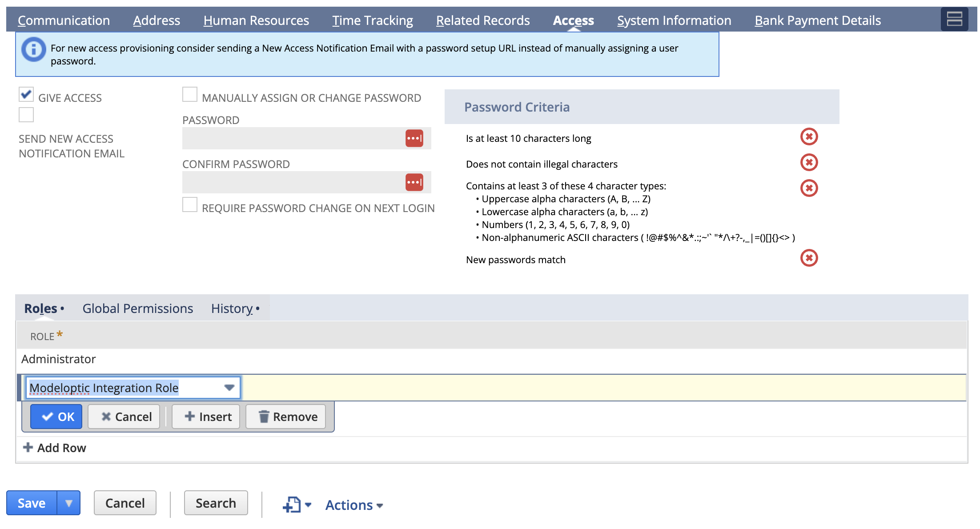Viewport: 980px width, 529px height.
Task: Click the red X beside illegal characters criterion
Action: 809,162
